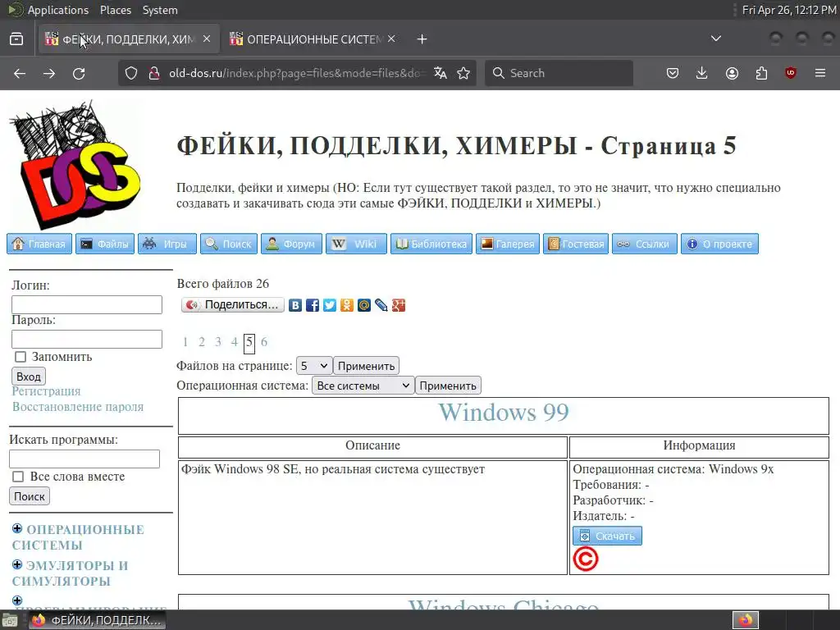Viewport: 840px width, 630px height.
Task: Reload the current page
Action: tap(79, 73)
